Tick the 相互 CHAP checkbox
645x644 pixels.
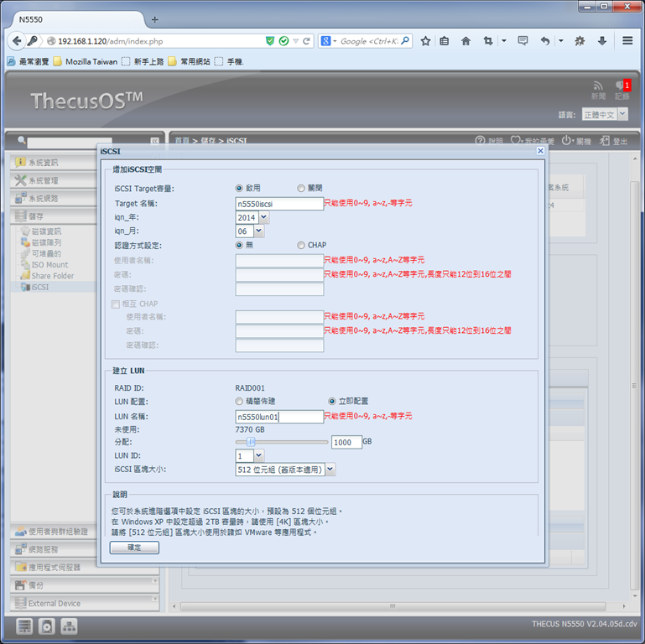click(116, 304)
